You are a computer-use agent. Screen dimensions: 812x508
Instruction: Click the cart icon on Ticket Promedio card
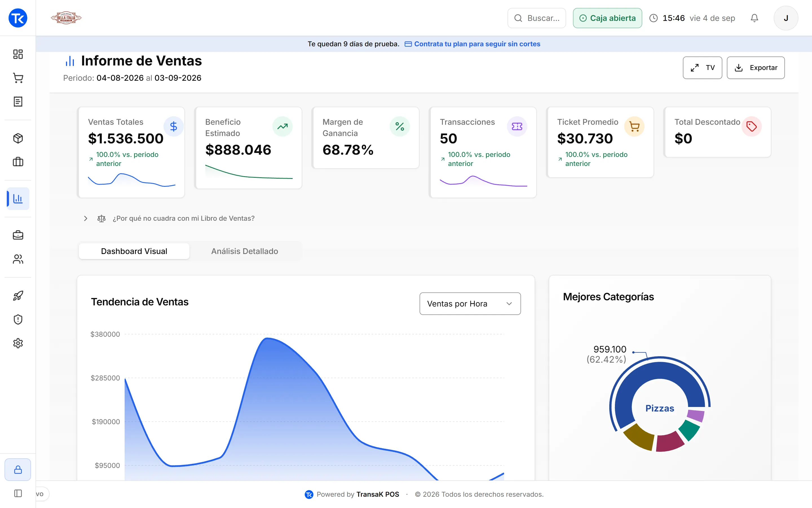click(x=634, y=126)
